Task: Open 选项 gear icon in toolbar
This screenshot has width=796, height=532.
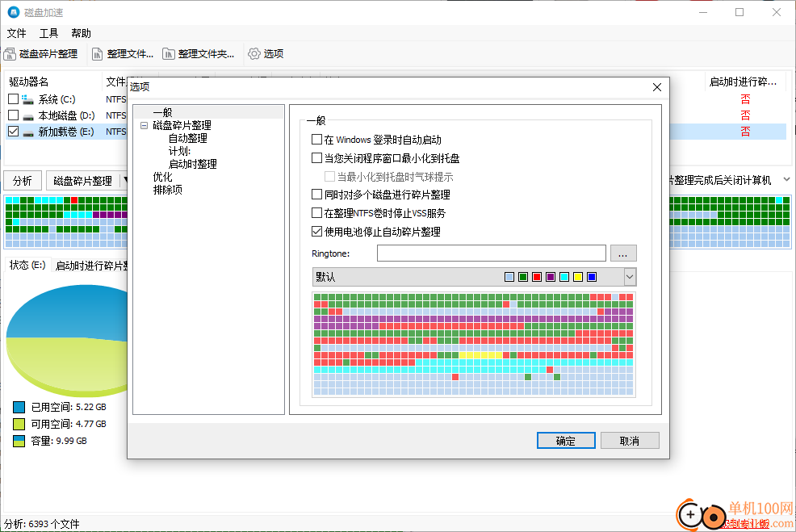Action: tap(253, 54)
